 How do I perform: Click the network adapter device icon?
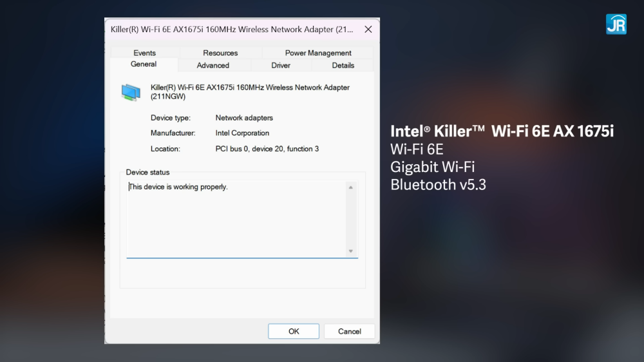131,92
